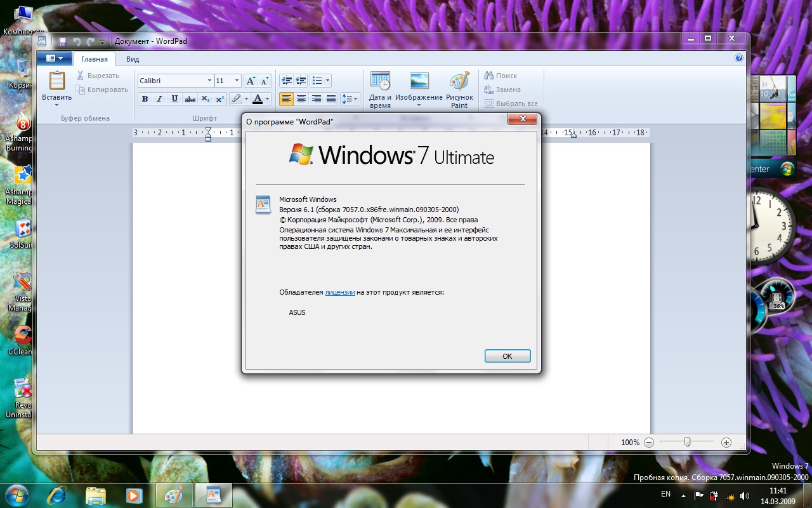Click the Redo arrow in WordPad title bar

pyautogui.click(x=91, y=41)
